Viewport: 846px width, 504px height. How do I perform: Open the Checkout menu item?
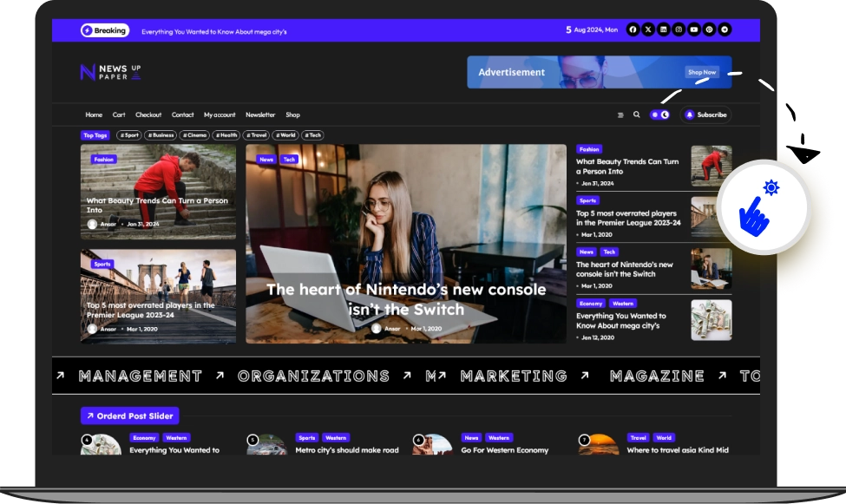click(148, 115)
